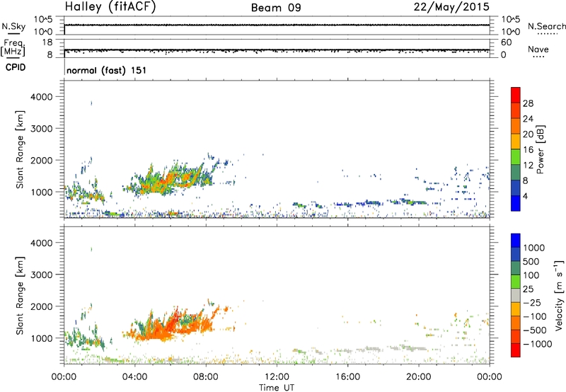566x392 pixels.
Task: Click the "4" label on the Power scale
Action: tap(526, 196)
